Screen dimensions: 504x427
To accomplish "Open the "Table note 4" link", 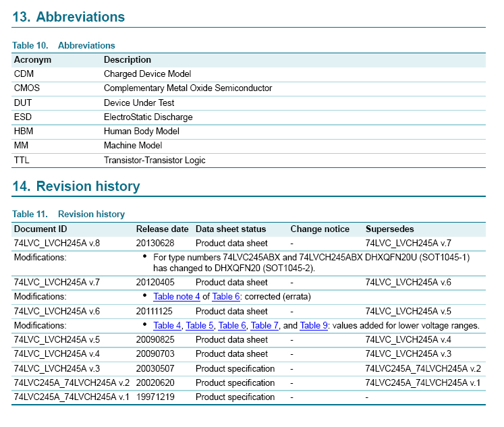I will pyautogui.click(x=177, y=296).
